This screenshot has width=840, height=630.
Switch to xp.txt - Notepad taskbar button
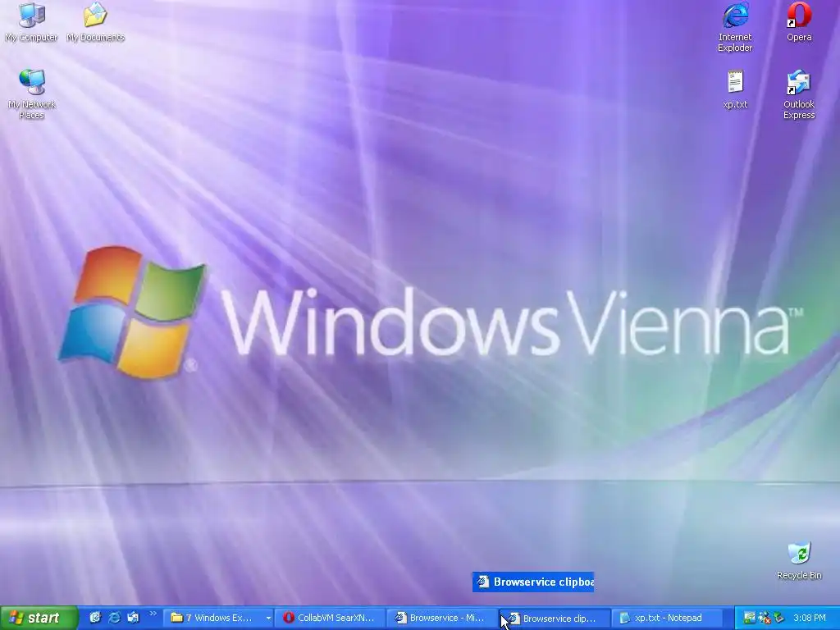666,618
